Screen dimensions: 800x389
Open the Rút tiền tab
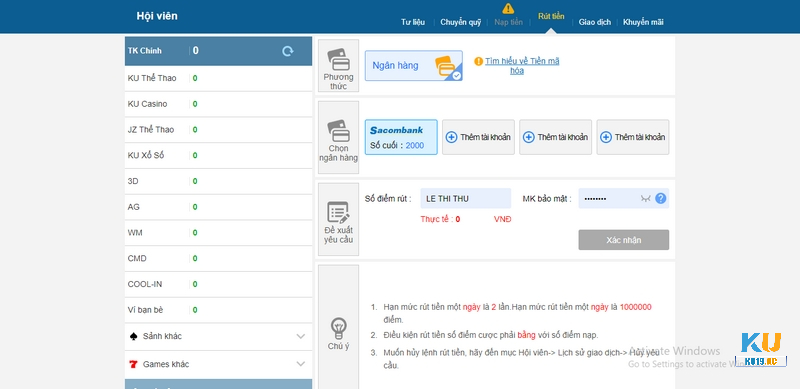coord(551,16)
